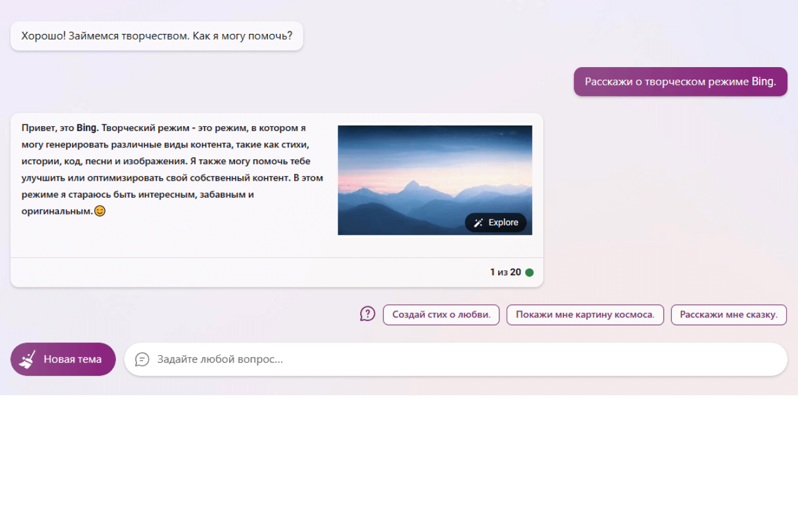
Task: Start a new topic via Новая тема label
Action: coord(72,359)
